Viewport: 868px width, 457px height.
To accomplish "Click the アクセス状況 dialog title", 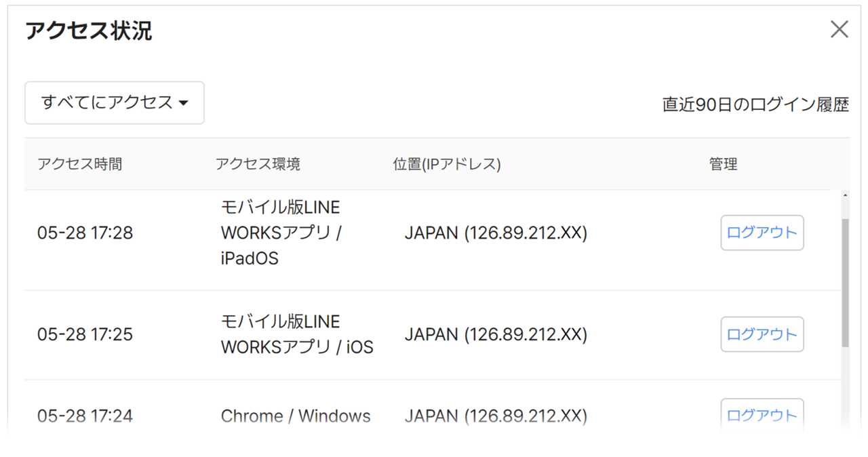I will click(89, 31).
